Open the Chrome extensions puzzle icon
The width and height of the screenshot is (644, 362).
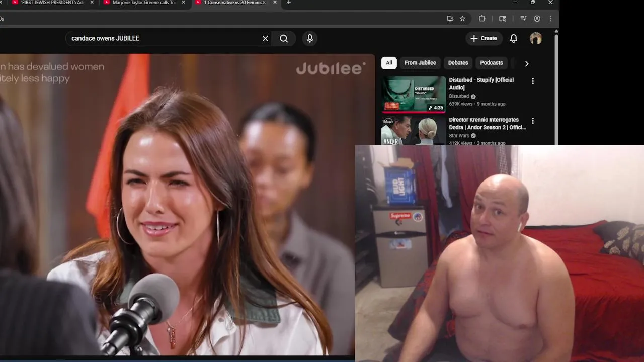(x=482, y=19)
